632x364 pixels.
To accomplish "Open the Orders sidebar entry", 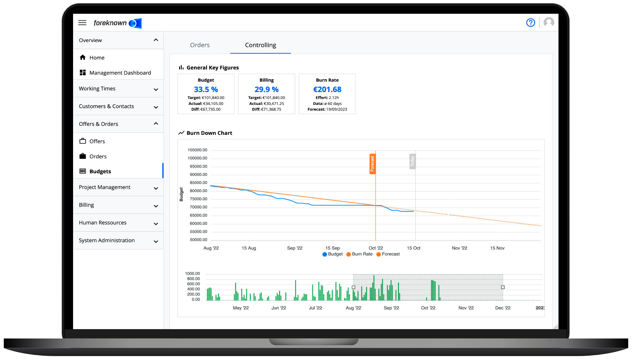I will coord(118,156).
